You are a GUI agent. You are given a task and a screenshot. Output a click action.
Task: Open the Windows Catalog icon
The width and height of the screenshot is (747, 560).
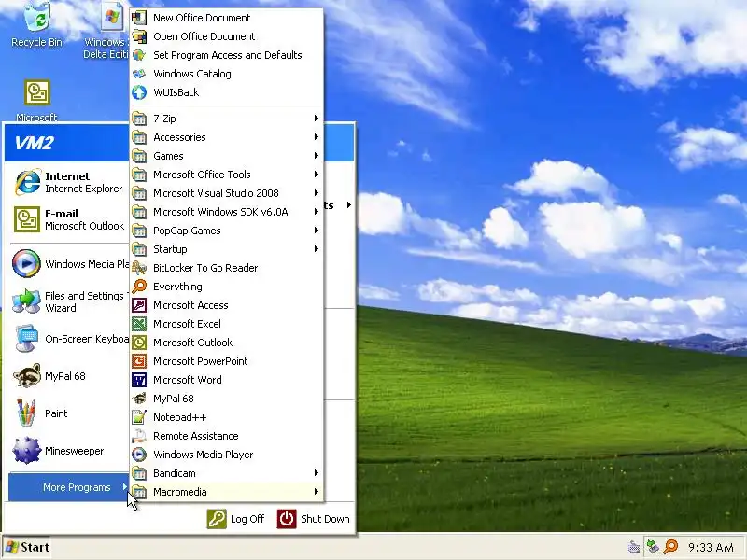(139, 74)
